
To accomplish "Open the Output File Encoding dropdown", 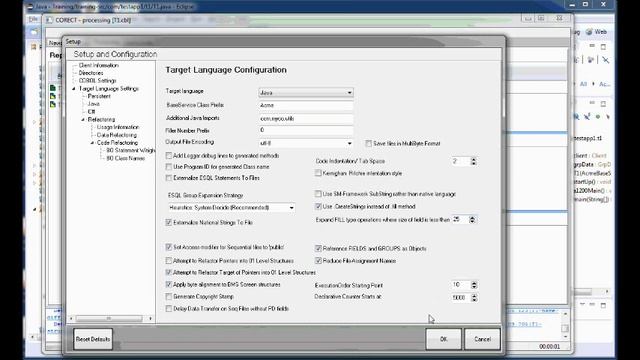I will [x=306, y=143].
